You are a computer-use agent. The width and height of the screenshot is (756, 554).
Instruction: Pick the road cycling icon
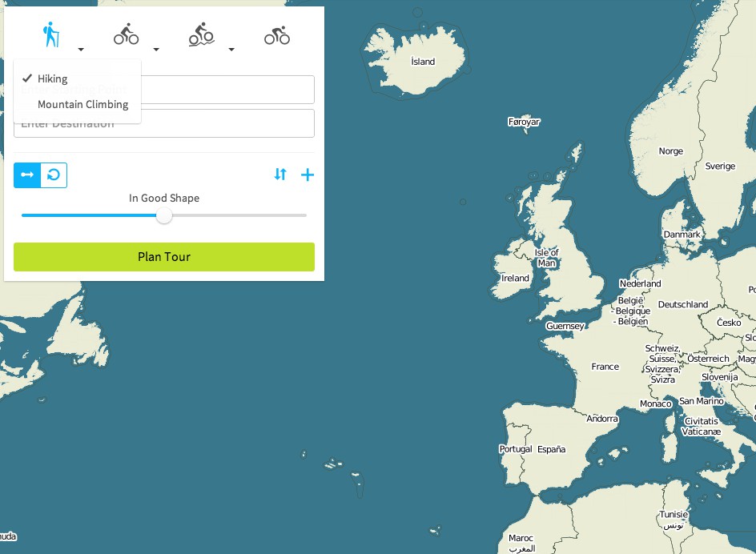(277, 35)
